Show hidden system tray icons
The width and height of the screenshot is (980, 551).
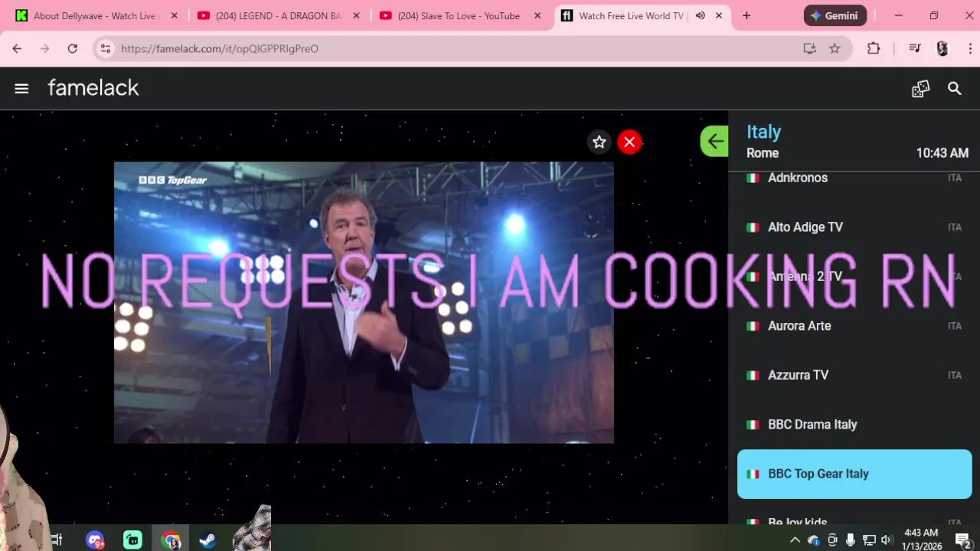(795, 540)
